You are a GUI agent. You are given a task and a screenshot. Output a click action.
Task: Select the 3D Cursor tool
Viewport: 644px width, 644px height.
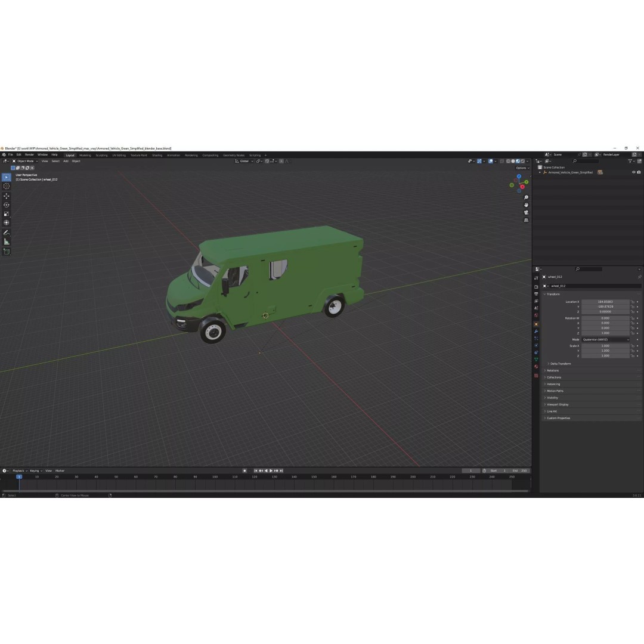click(x=6, y=186)
